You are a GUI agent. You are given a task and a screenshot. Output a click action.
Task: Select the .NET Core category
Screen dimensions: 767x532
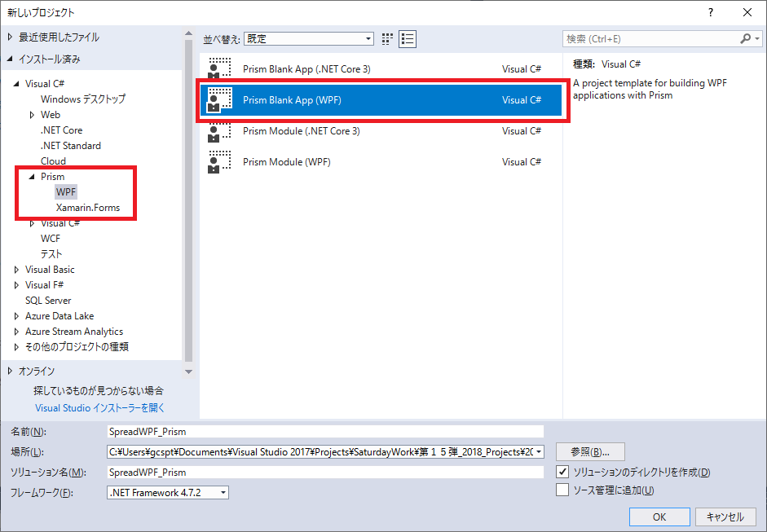pyautogui.click(x=62, y=130)
